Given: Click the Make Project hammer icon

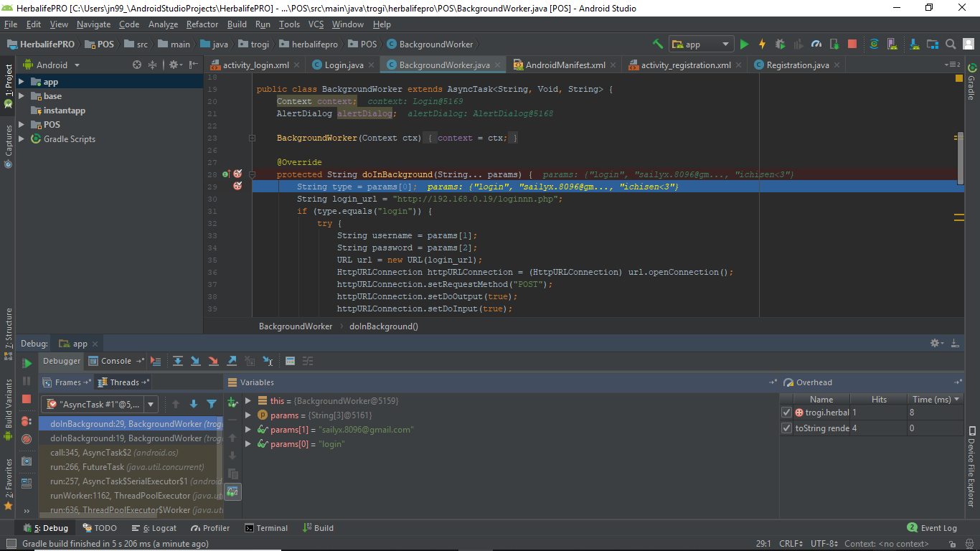Looking at the screenshot, I should click(658, 44).
